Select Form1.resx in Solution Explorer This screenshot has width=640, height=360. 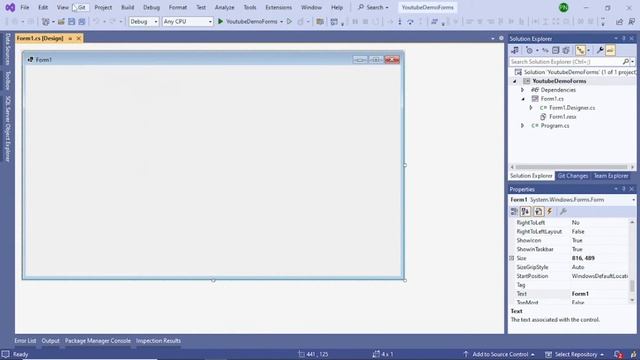562,117
